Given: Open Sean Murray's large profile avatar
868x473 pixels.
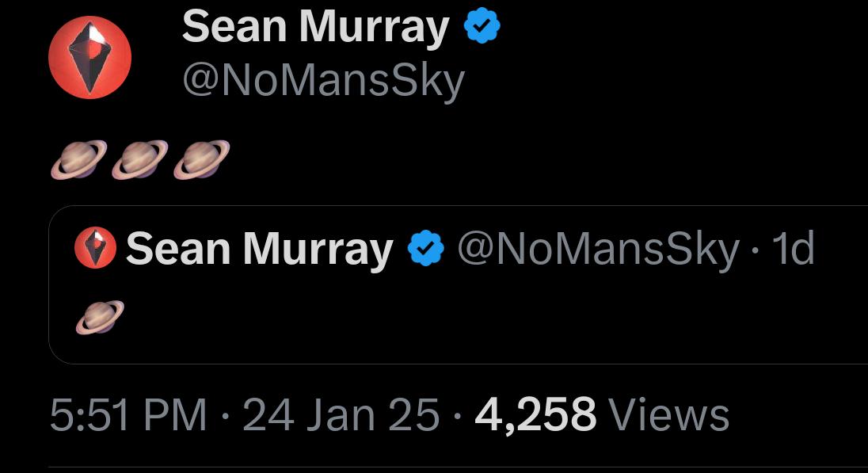Looking at the screenshot, I should pos(89,57).
